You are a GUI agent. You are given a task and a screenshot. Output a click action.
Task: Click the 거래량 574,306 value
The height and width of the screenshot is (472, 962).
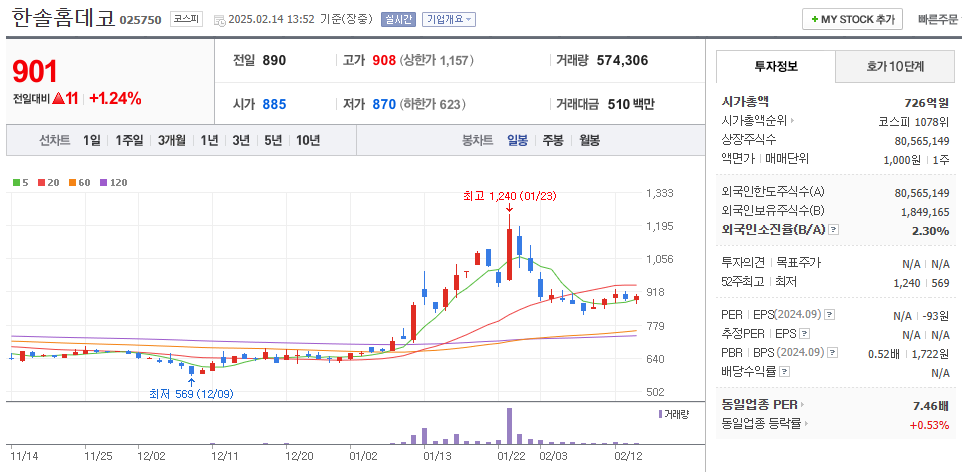[x=622, y=61]
